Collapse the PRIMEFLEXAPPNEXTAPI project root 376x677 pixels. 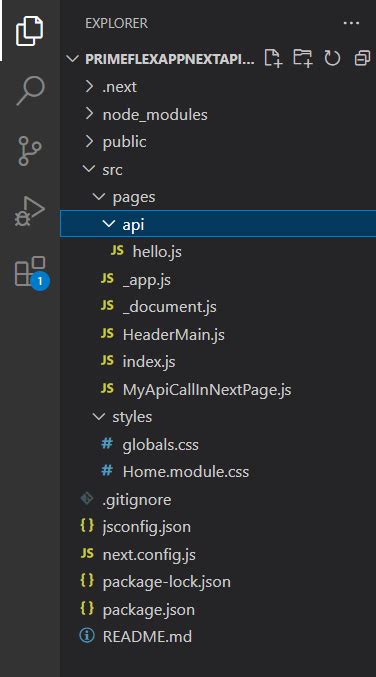73,59
